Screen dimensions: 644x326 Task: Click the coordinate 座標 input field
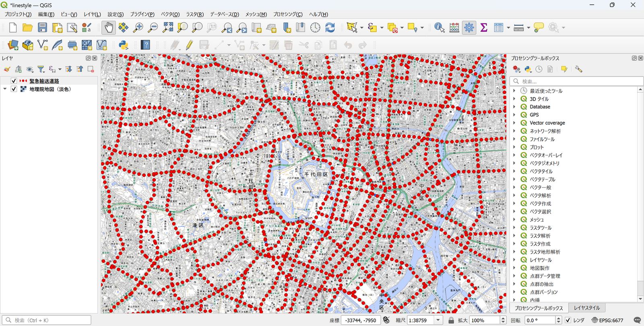[361, 320]
